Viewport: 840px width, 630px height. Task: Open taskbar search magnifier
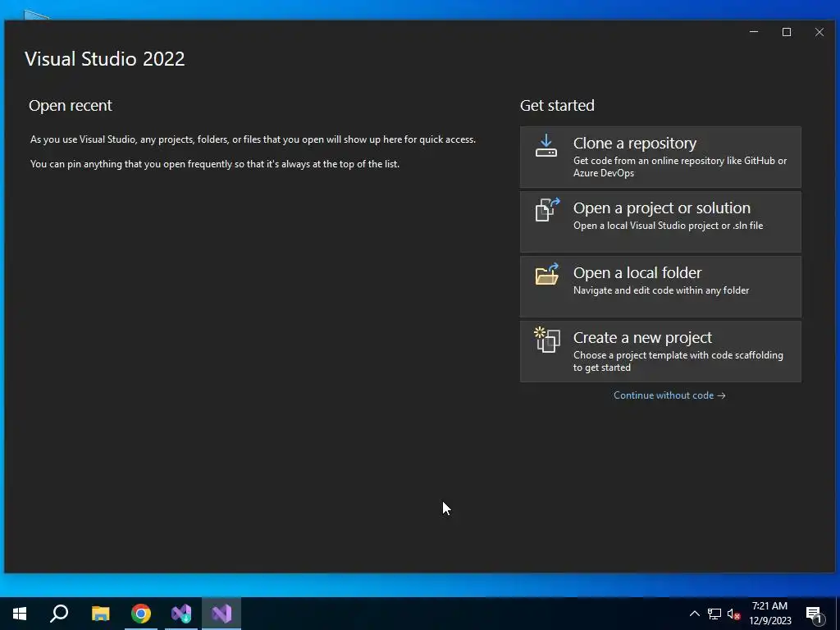coord(59,614)
